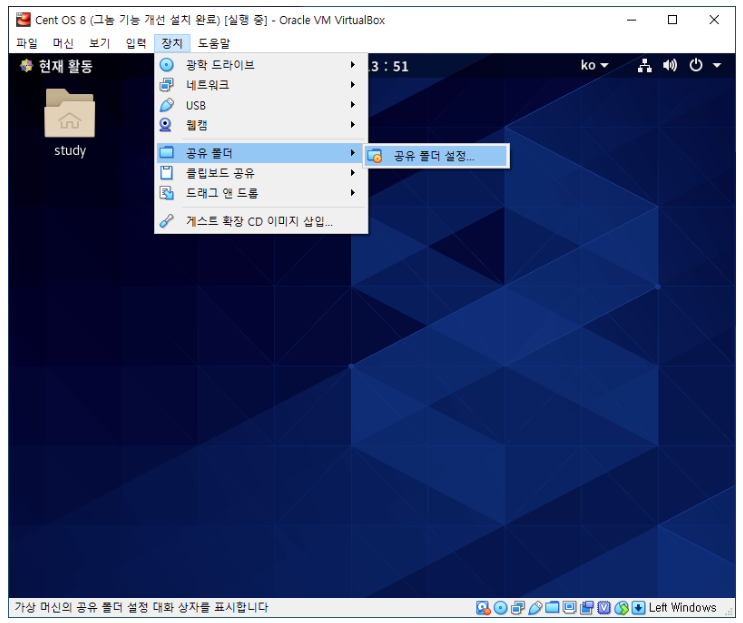The height and width of the screenshot is (623, 743).
Task: Open the 도움말 menu
Action: [214, 43]
